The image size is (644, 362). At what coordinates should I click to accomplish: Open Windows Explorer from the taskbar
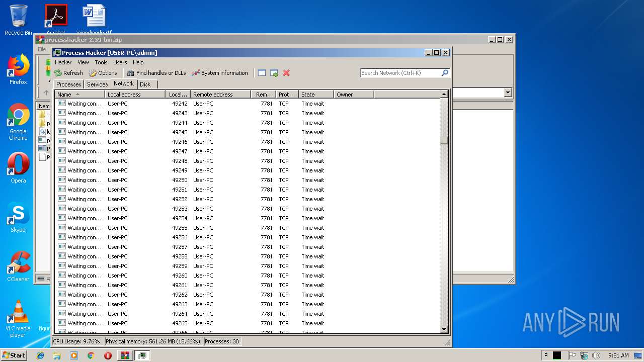click(57, 355)
